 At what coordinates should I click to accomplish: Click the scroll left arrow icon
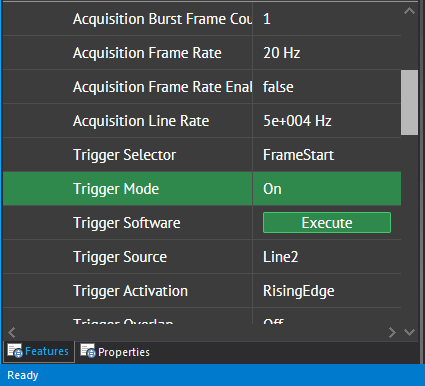click(12, 332)
